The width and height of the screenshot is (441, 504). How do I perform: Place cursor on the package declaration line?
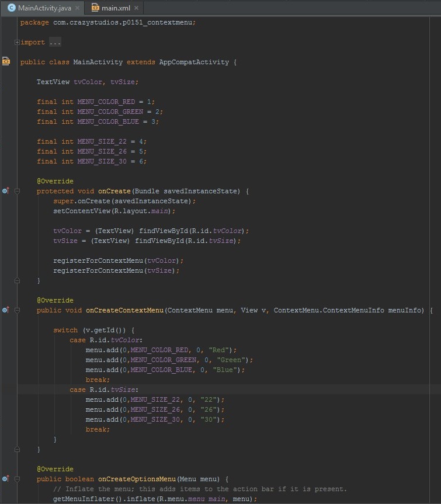click(107, 23)
